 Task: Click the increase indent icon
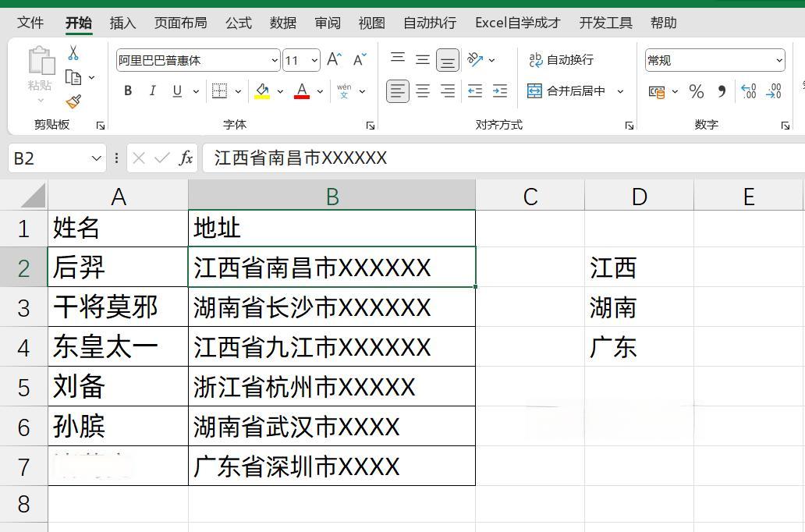500,91
